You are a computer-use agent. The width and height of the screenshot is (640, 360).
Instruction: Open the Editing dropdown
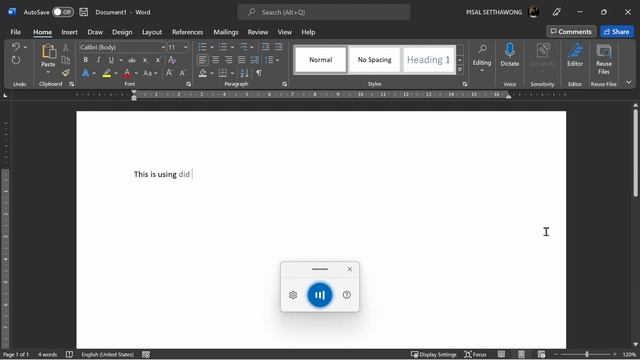coord(482,58)
